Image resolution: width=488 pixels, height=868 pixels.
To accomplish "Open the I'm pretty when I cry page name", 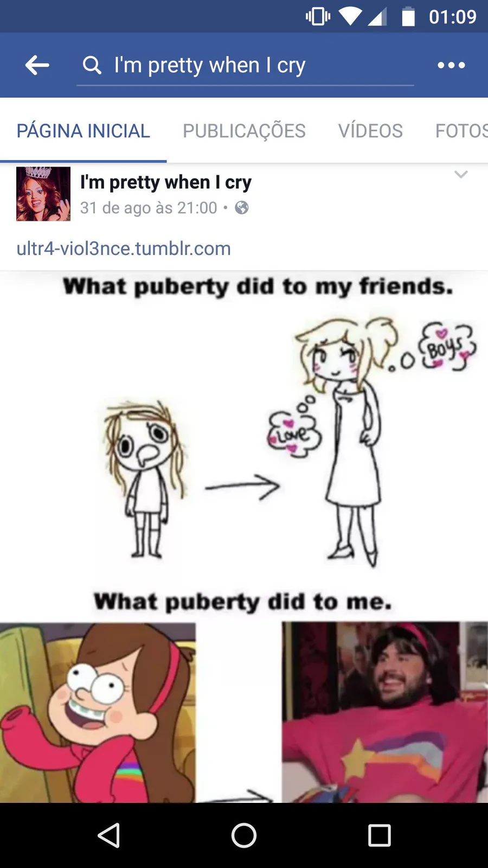I will coord(166,182).
